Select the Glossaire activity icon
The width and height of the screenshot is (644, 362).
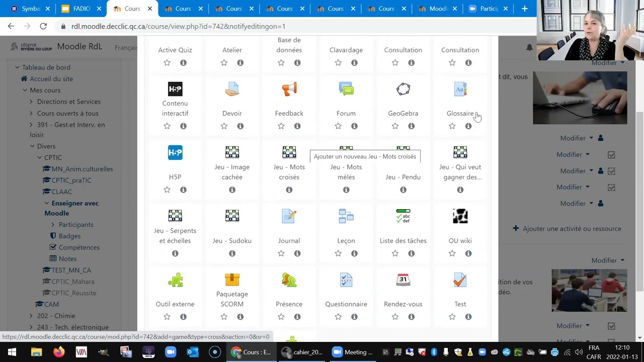(460, 89)
